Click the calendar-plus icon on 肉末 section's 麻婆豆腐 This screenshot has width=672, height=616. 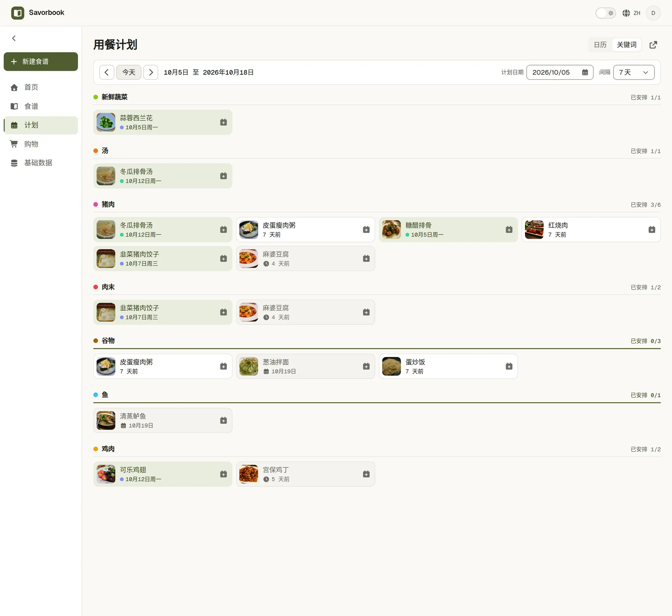click(366, 312)
